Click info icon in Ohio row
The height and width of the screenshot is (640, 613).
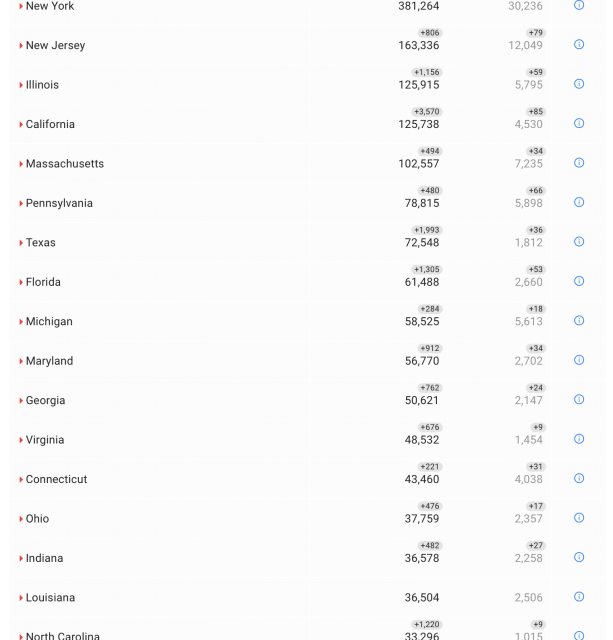[579, 518]
